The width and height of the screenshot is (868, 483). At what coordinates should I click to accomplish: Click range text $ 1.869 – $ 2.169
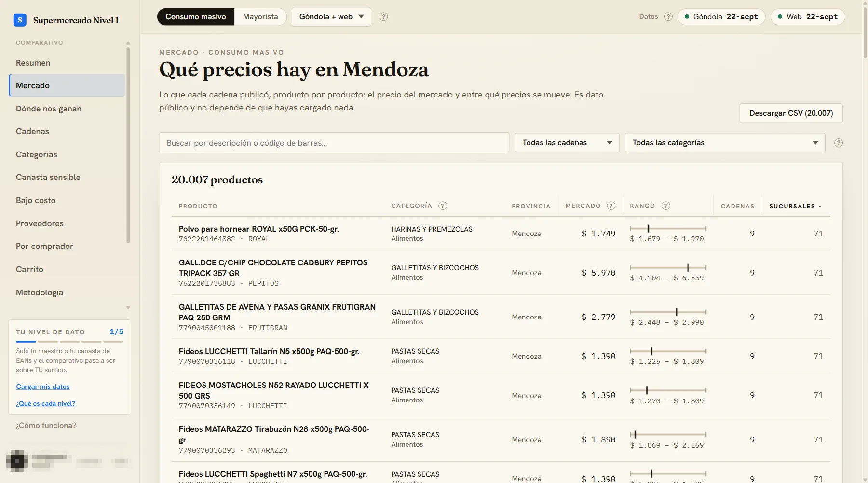point(667,445)
